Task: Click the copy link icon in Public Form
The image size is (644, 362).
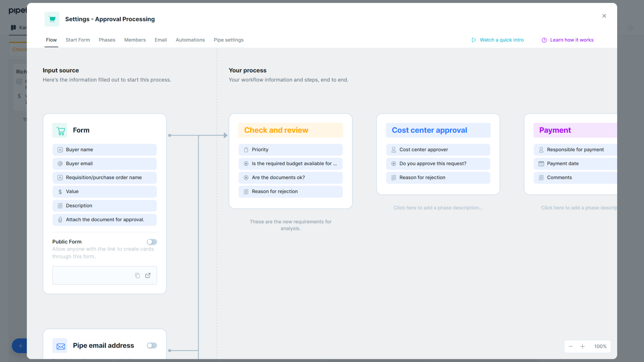Action: pyautogui.click(x=137, y=275)
